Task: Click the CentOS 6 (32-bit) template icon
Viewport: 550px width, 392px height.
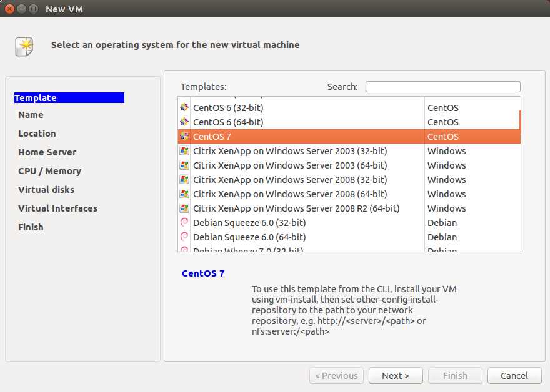Action: click(184, 107)
